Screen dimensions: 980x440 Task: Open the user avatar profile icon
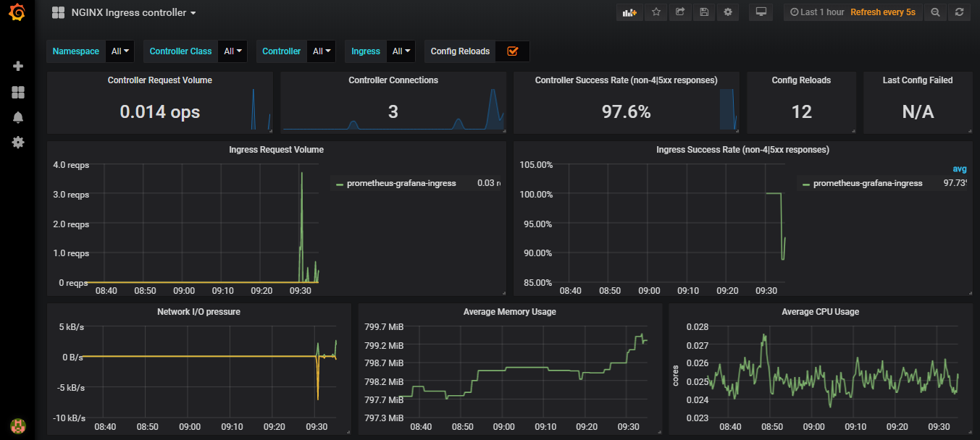point(18,426)
